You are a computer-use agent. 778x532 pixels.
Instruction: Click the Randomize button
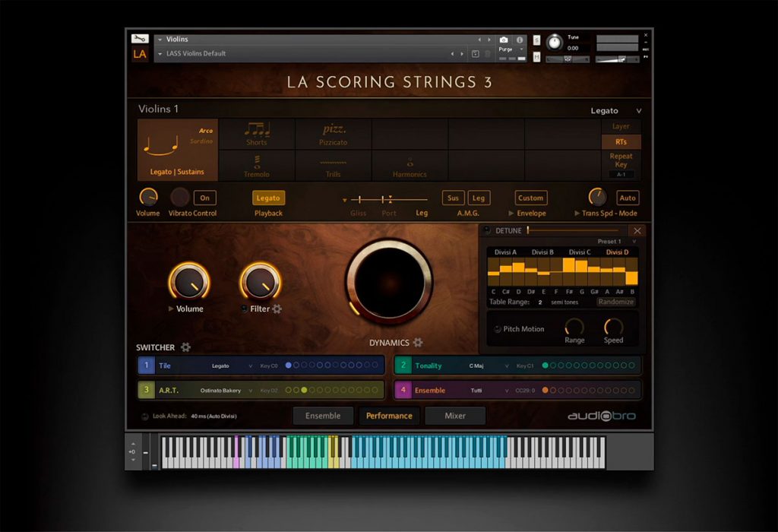pos(615,302)
